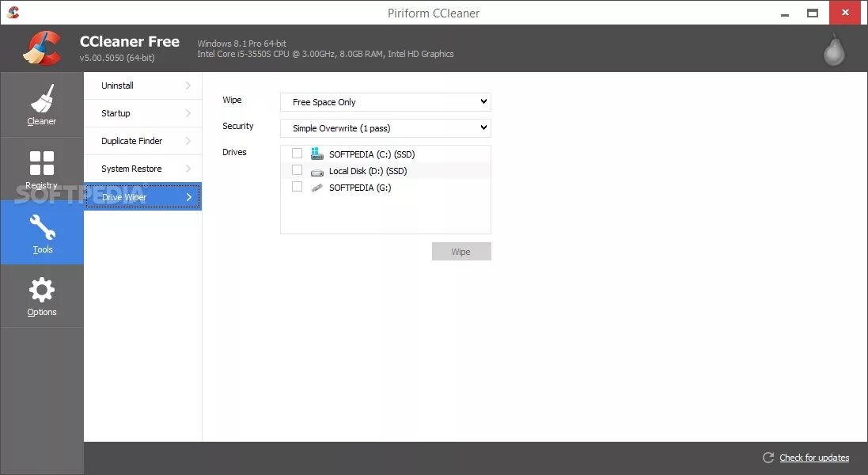Screen dimensions: 868x475
Task: Click the SOFTPEDIA (G:) USB drive icon
Action: point(317,188)
